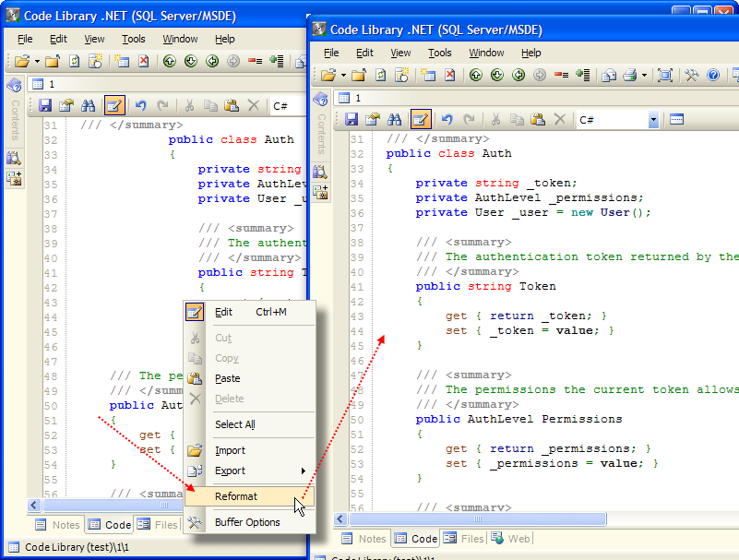This screenshot has height=560, width=739.
Task: Click the mail/send icon left of Print in front window
Action: [x=608, y=75]
